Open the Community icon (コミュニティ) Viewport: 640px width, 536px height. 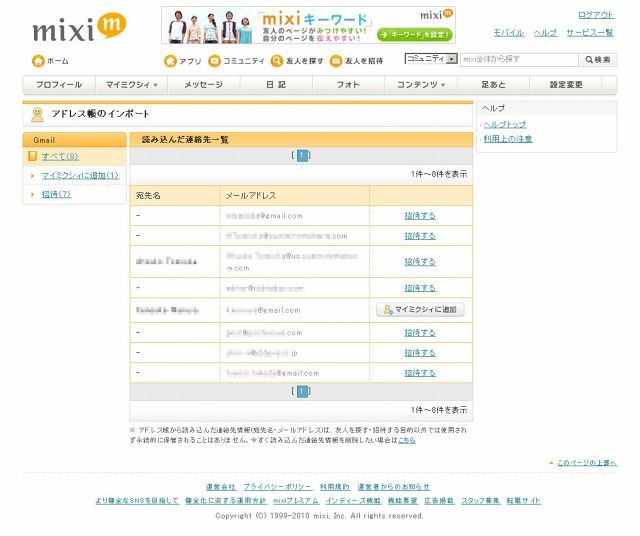tap(214, 61)
